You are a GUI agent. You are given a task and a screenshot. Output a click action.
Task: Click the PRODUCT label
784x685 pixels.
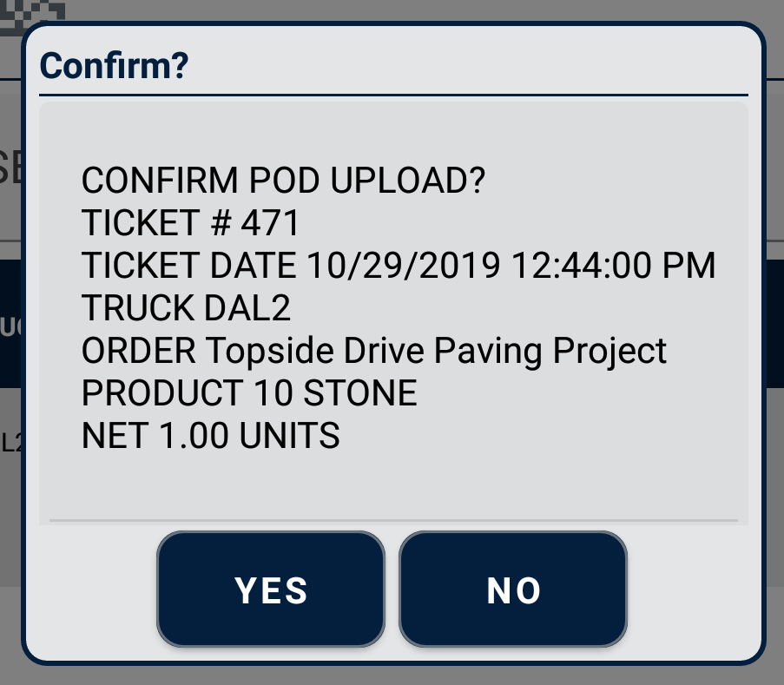(x=162, y=393)
